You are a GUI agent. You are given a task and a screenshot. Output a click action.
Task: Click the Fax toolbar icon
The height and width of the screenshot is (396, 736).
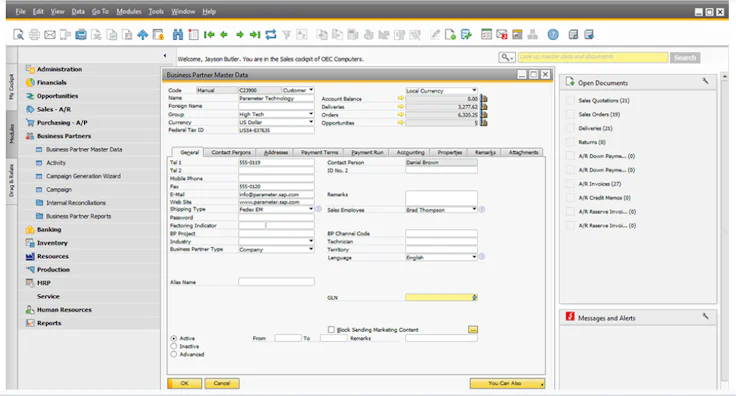[x=81, y=34]
